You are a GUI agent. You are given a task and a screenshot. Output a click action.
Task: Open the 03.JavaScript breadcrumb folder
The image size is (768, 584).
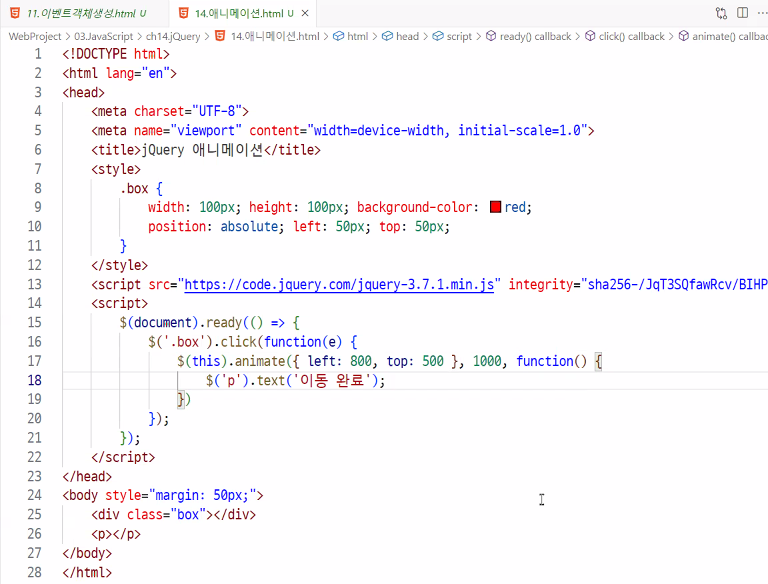click(103, 36)
